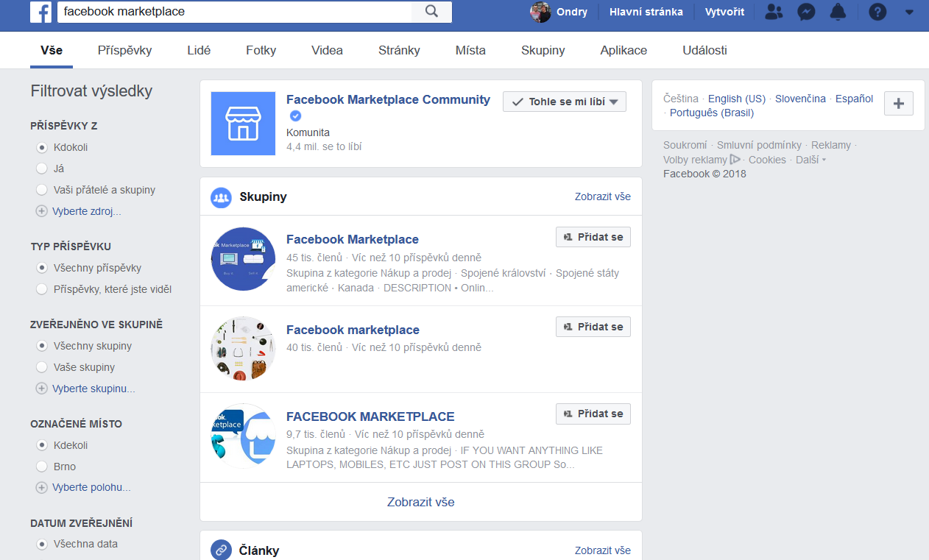Open profile via Ondry avatar picture
929x560 pixels.
(x=540, y=12)
